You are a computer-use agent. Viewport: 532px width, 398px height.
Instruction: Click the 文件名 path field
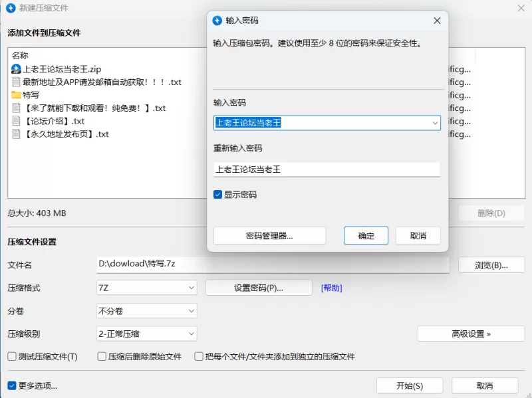(273, 264)
